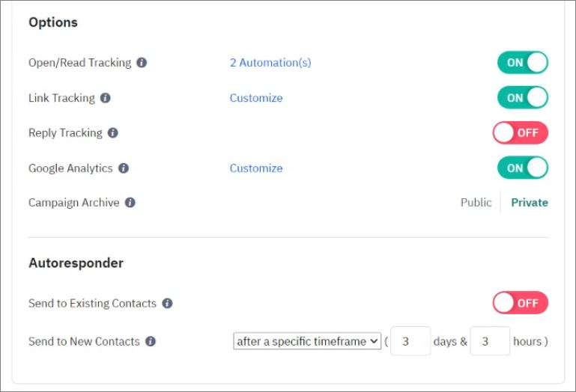
Task: Click info icon next to Open/Read Tracking
Action: click(x=142, y=63)
